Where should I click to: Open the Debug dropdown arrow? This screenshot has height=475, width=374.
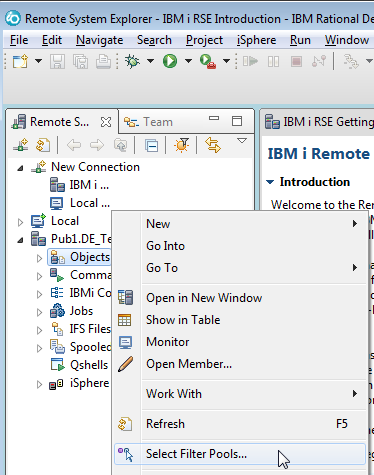click(150, 61)
